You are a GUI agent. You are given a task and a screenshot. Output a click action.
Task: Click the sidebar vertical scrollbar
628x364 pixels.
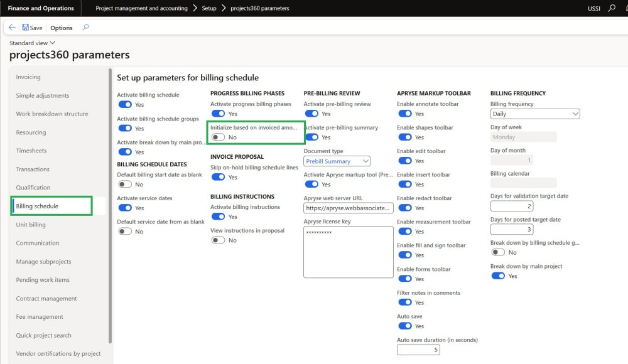111,207
